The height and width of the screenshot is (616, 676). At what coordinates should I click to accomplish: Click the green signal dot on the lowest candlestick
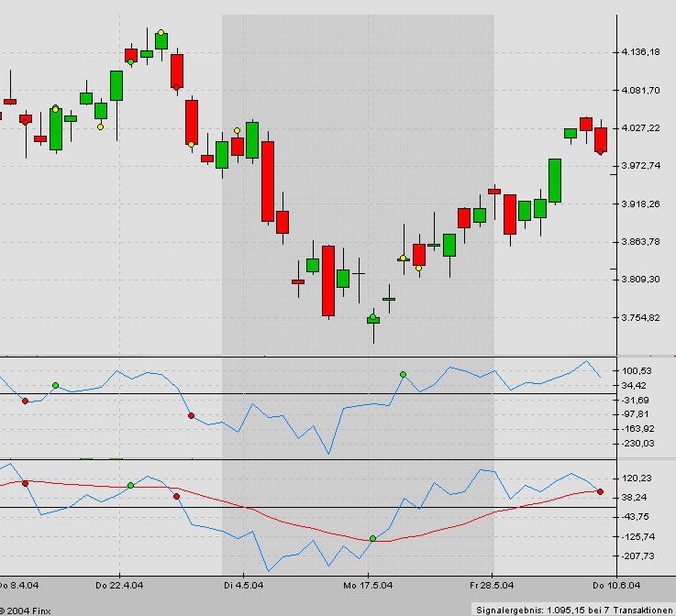click(373, 317)
